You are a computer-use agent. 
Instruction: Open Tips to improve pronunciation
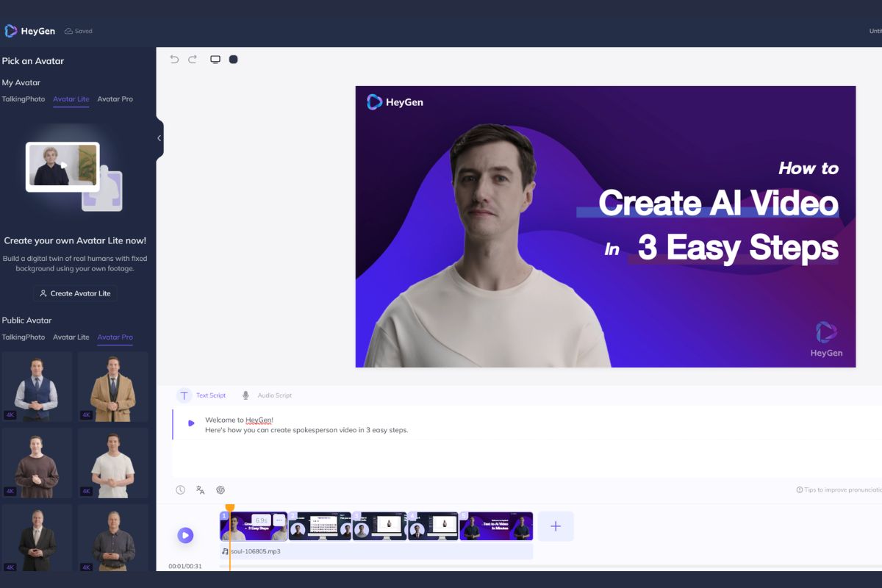(x=839, y=490)
